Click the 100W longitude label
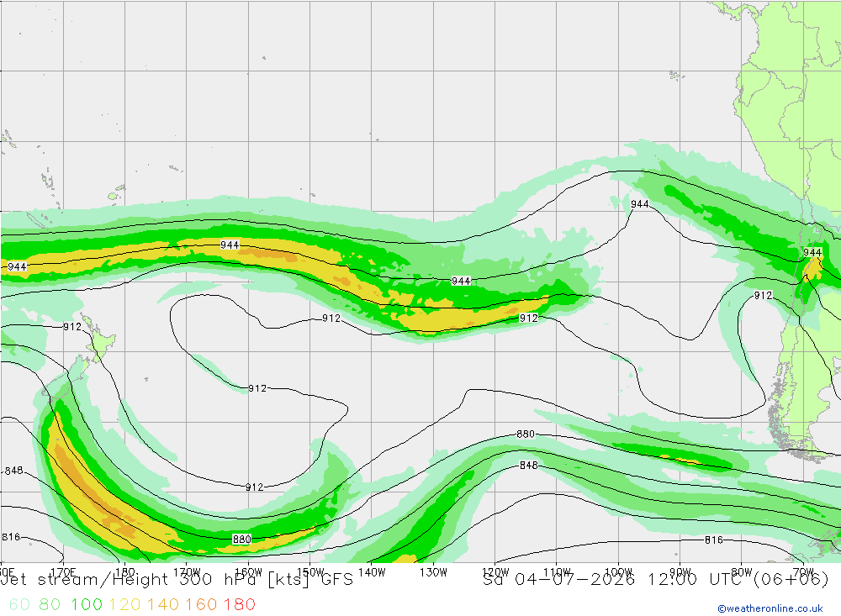 coord(618,572)
